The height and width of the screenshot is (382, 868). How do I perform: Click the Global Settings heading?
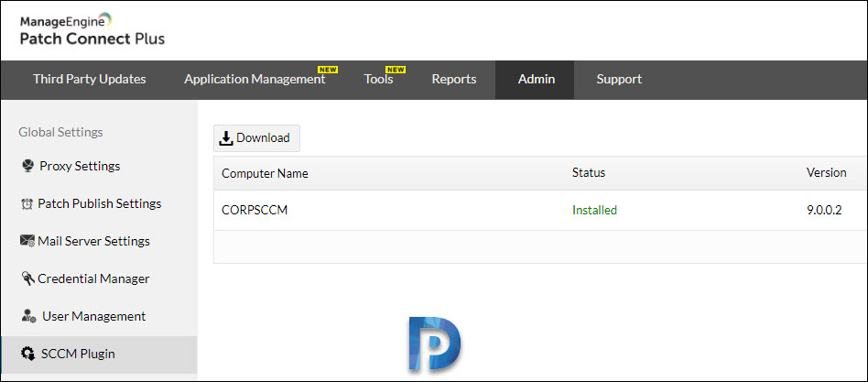pyautogui.click(x=61, y=132)
